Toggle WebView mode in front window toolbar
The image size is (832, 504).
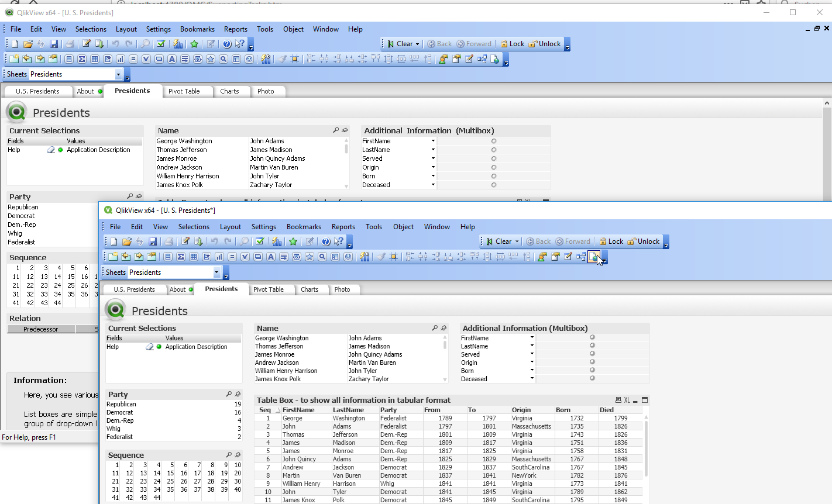coord(594,257)
